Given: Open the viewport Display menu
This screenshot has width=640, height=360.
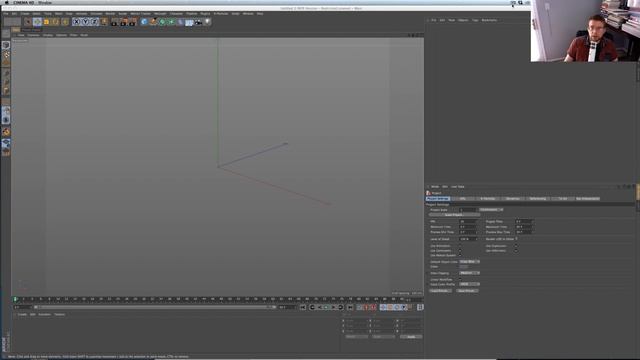Looking at the screenshot, I should point(48,35).
